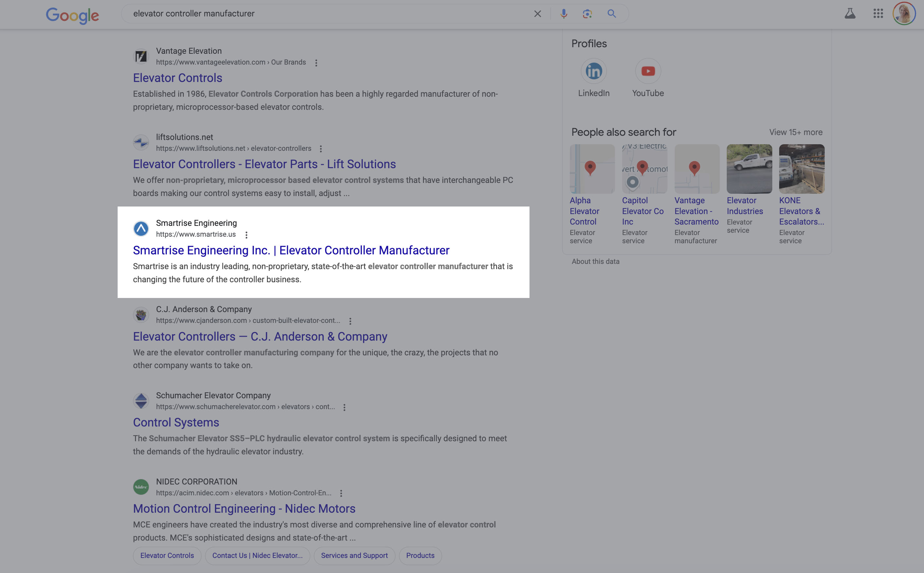Open Smartrise Engineering Inc. result link

291,250
